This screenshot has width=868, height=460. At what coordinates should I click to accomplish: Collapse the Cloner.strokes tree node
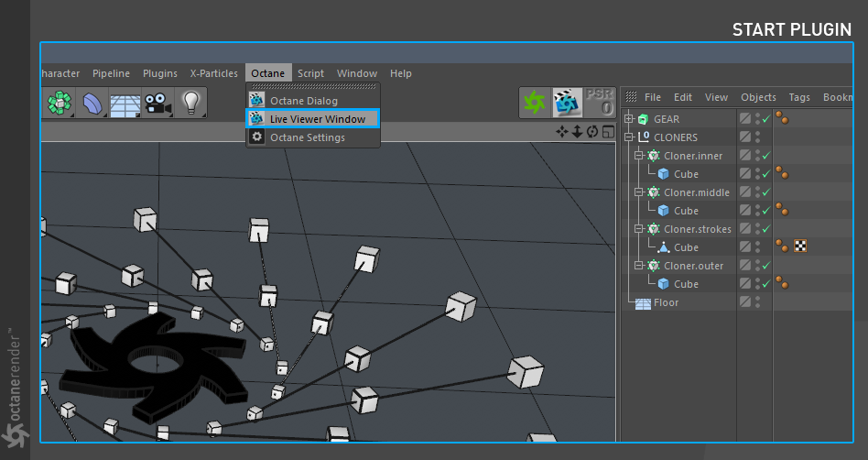639,228
